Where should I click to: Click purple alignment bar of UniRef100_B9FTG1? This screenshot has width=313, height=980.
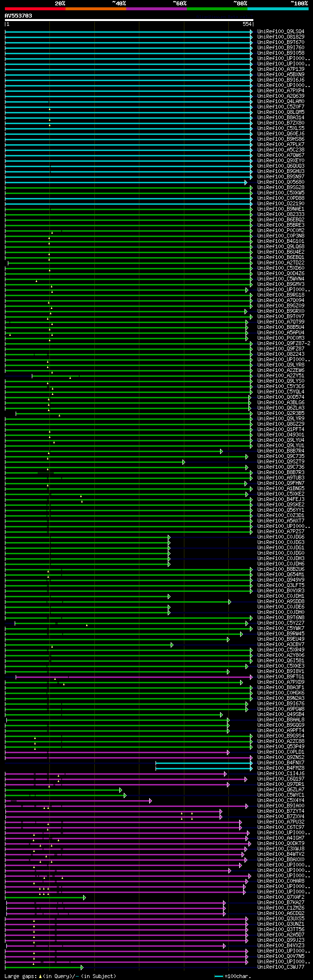click(134, 676)
